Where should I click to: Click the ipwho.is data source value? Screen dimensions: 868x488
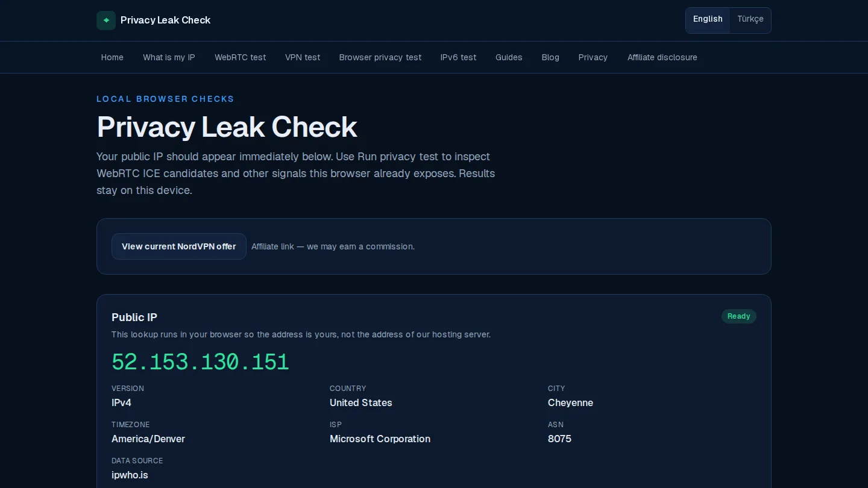(130, 475)
